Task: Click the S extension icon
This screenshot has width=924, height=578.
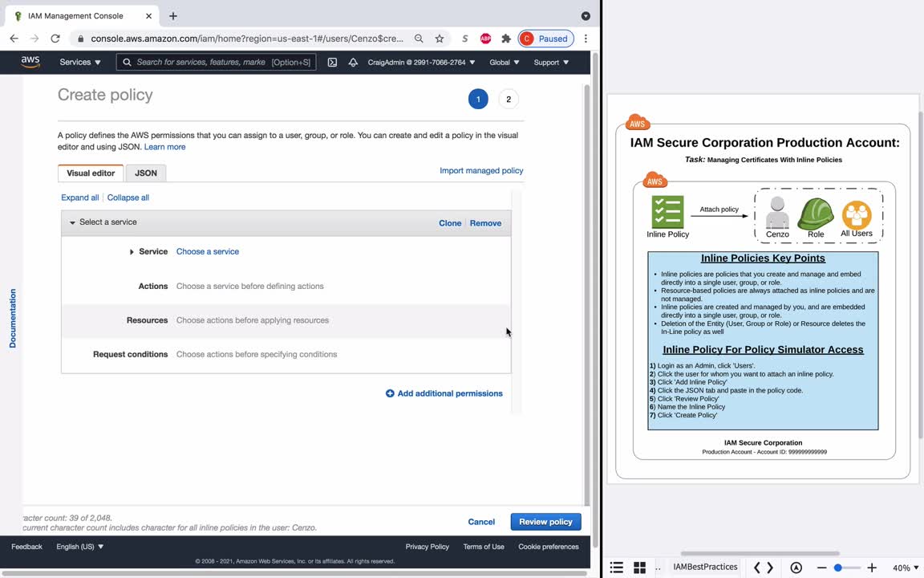Action: 465,39
